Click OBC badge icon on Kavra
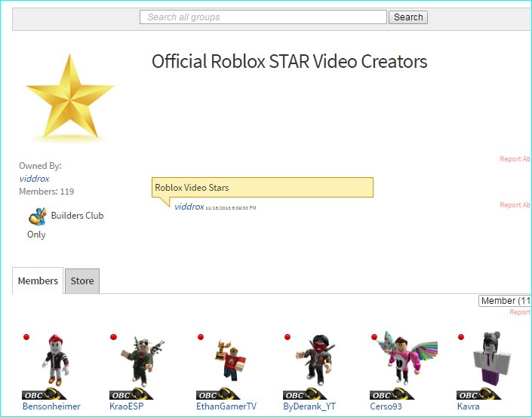 point(478,394)
